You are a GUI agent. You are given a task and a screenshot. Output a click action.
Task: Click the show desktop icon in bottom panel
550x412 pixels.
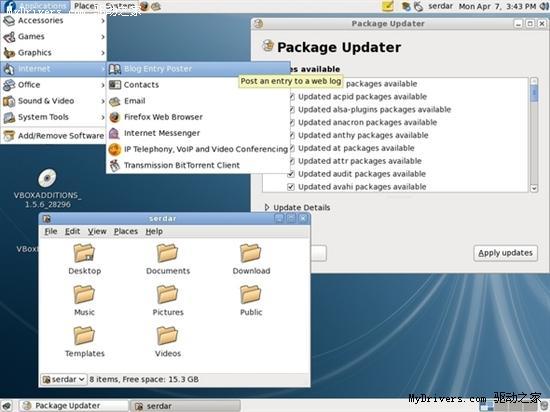pos(6,406)
